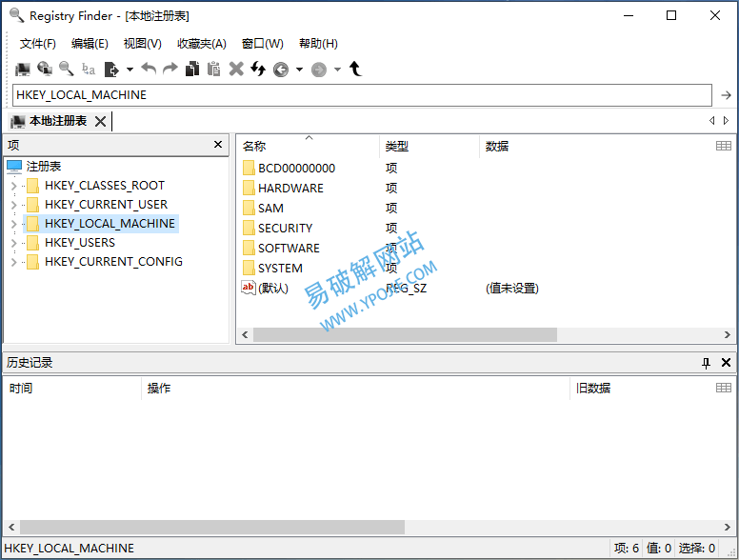The width and height of the screenshot is (739, 560).
Task: Open local registry toolbar icon
Action: [x=22, y=70]
